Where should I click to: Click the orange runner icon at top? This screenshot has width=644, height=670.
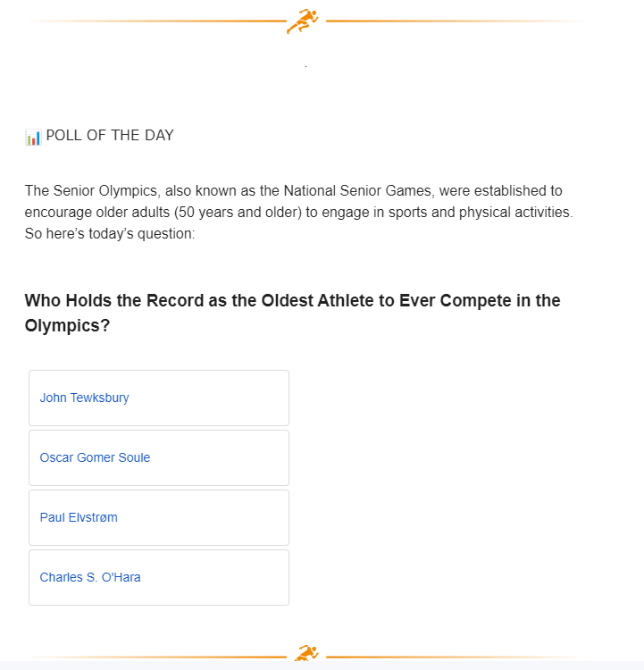(302, 21)
